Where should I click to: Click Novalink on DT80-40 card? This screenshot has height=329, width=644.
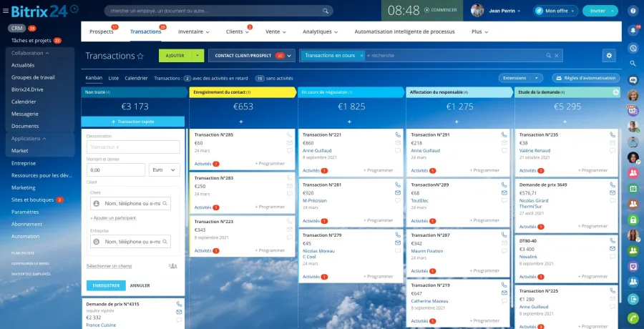tap(528, 257)
